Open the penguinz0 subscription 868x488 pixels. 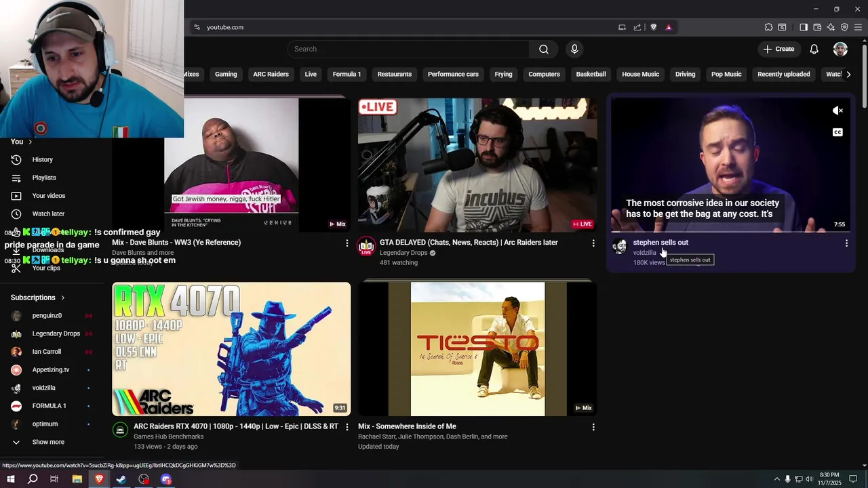[47, 315]
